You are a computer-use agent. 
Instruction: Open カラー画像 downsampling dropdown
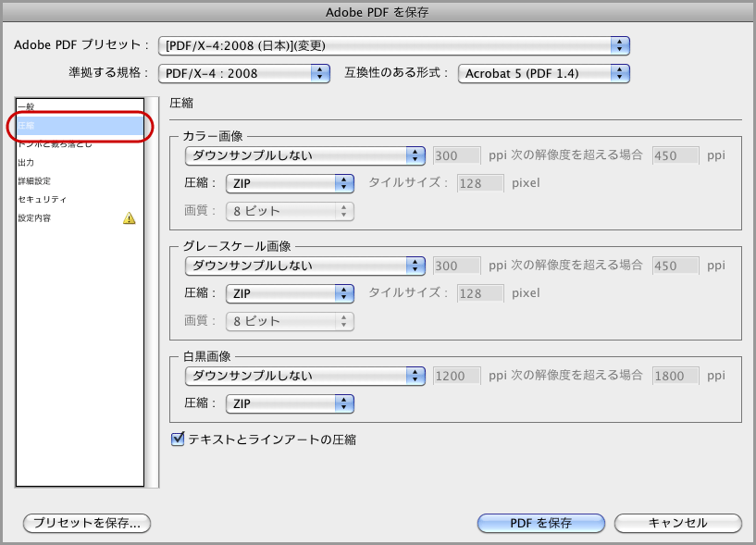coord(304,155)
